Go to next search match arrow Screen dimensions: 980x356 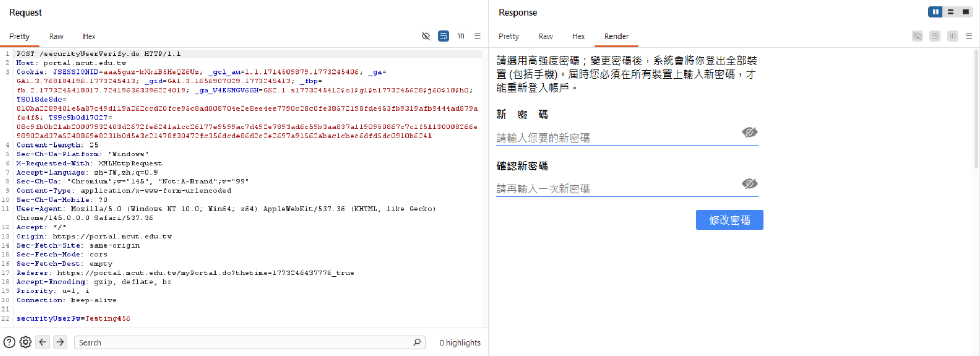[x=61, y=342]
